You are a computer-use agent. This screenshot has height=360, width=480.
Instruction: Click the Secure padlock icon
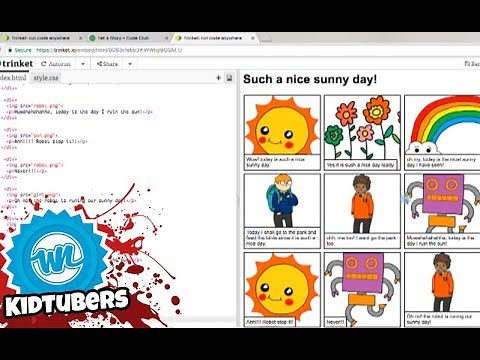coord(10,50)
